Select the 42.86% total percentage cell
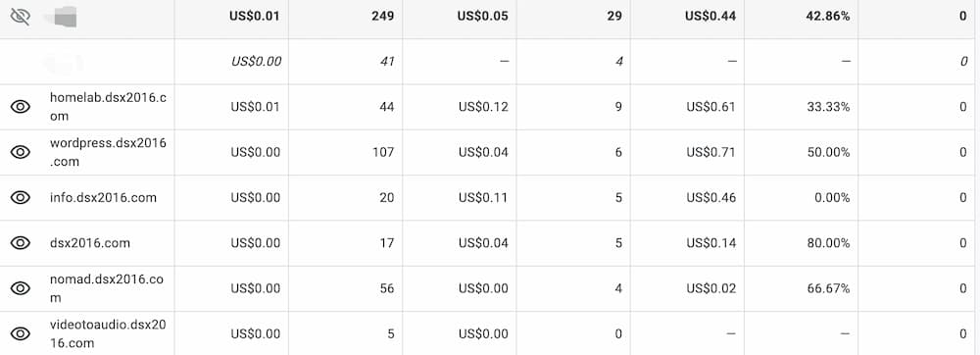This screenshot has width=980, height=355. (x=828, y=17)
